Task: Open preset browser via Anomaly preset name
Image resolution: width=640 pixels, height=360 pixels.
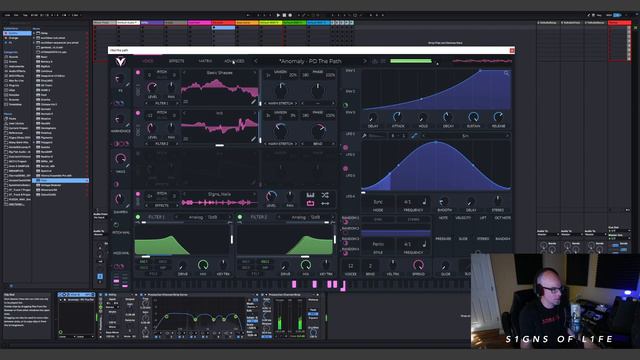Action: pyautogui.click(x=310, y=61)
